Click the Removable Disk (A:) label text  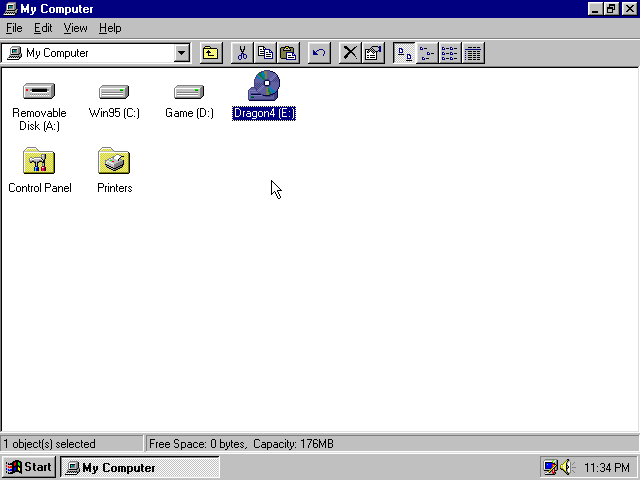pos(39,119)
